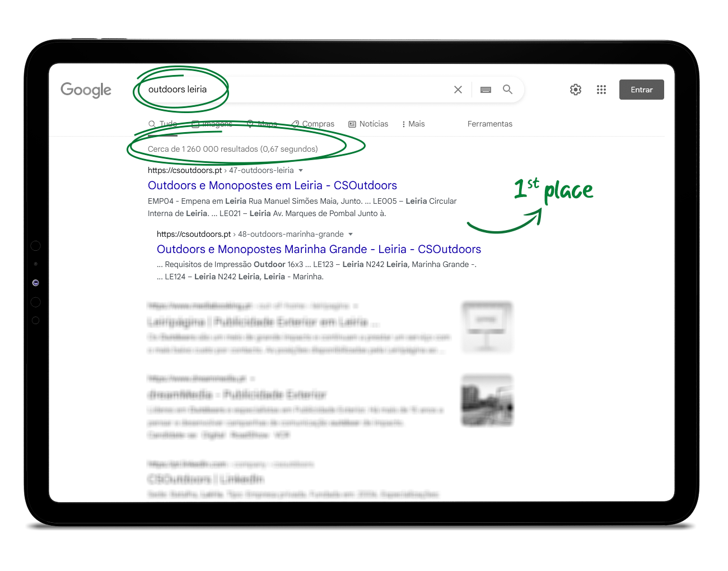Click the street photo thumbnail beside fourth result
The image size is (728, 571).
487,401
